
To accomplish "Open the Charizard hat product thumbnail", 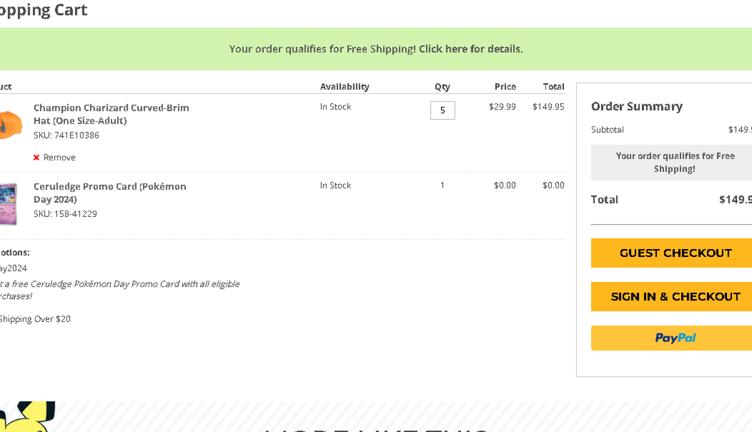I will 9,125.
